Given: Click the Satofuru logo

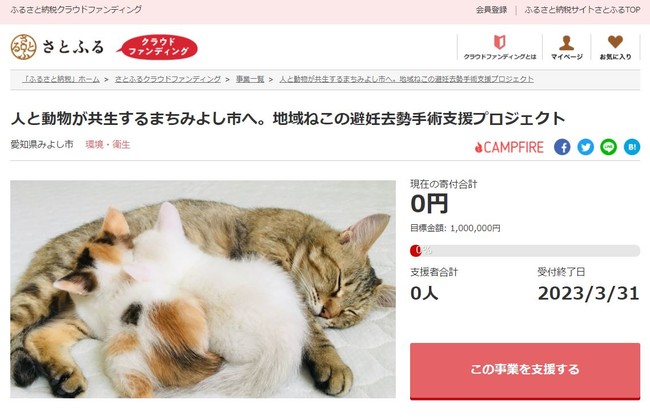Looking at the screenshot, I should click(x=57, y=47).
